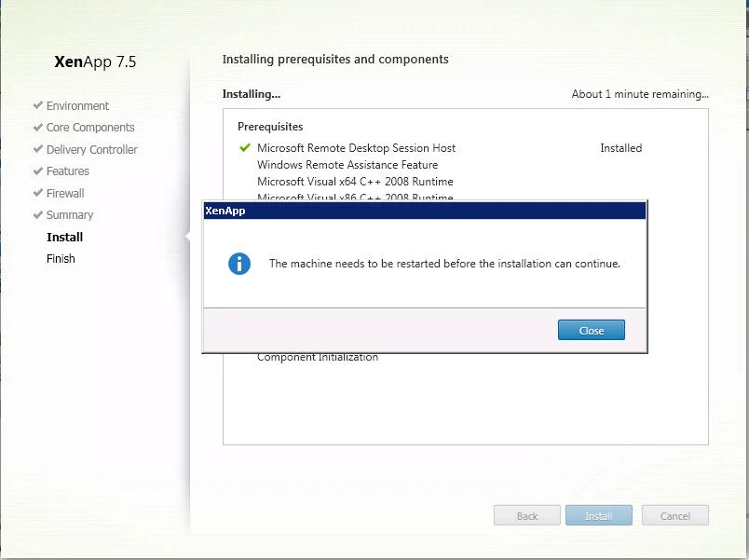Click checkmark icon next to Features
749x560 pixels.
tap(38, 171)
